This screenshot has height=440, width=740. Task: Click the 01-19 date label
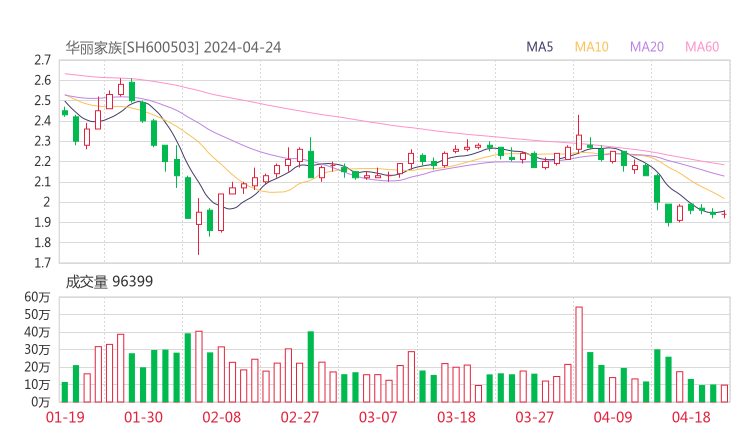[x=65, y=417]
